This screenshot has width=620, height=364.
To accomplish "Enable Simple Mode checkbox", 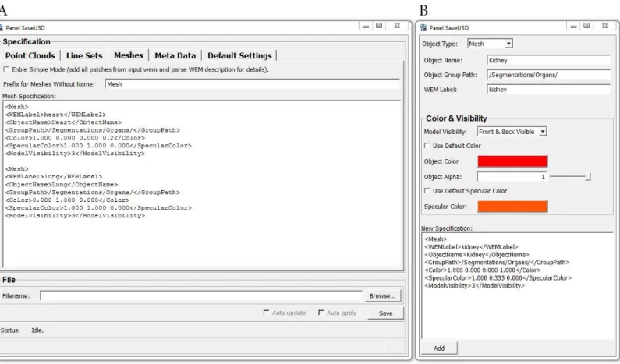I will 6,69.
